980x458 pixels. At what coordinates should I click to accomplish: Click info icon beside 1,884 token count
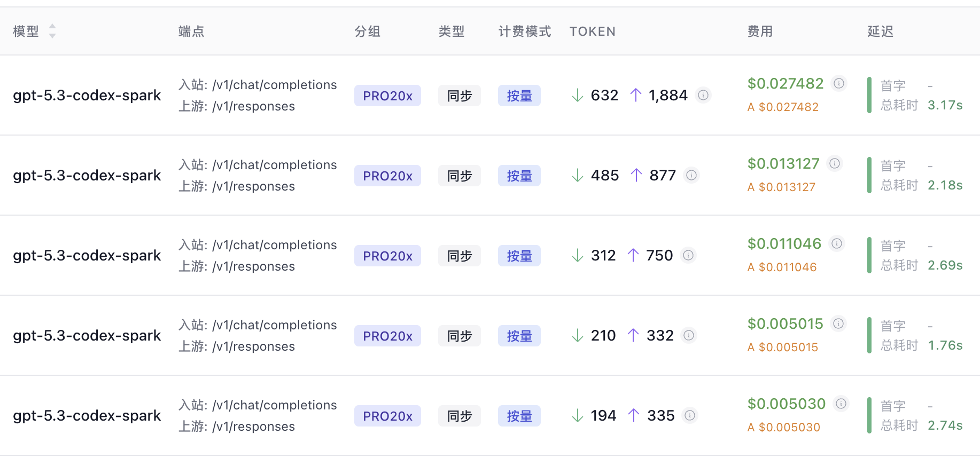pyautogui.click(x=703, y=95)
